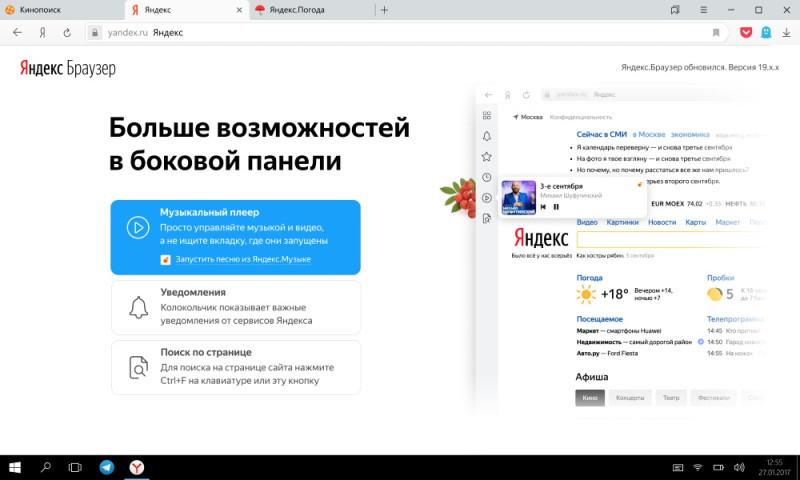Open the Pocket extension icon
This screenshot has height=480, width=800.
click(x=746, y=32)
